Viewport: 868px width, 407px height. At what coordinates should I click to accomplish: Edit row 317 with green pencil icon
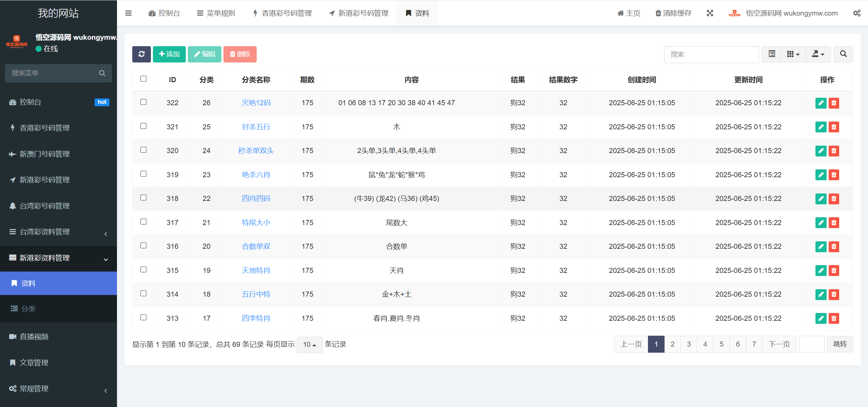point(821,223)
